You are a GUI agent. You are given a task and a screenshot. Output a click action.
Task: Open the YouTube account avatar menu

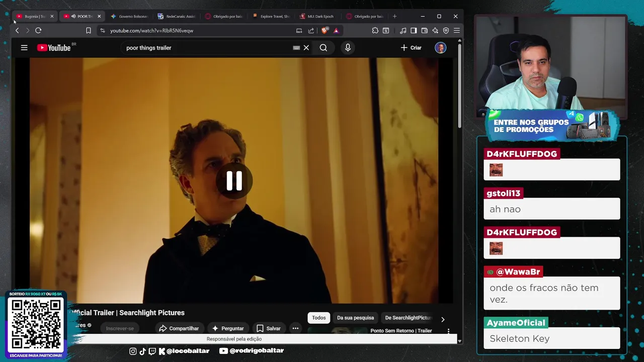[x=440, y=48]
